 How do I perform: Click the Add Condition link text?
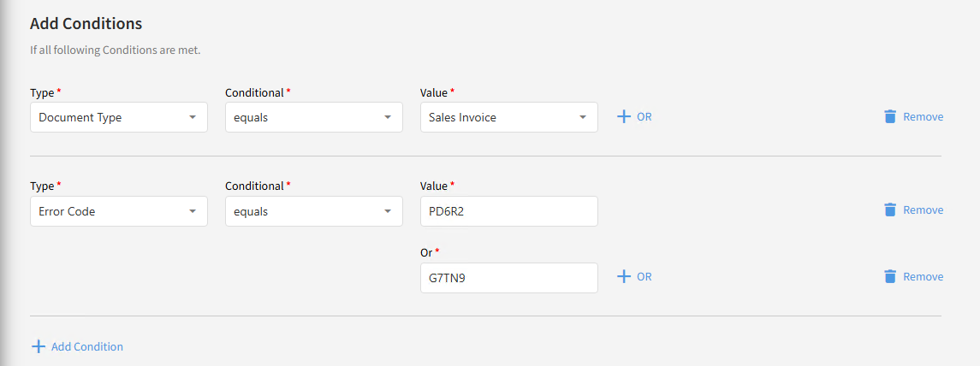tap(87, 346)
